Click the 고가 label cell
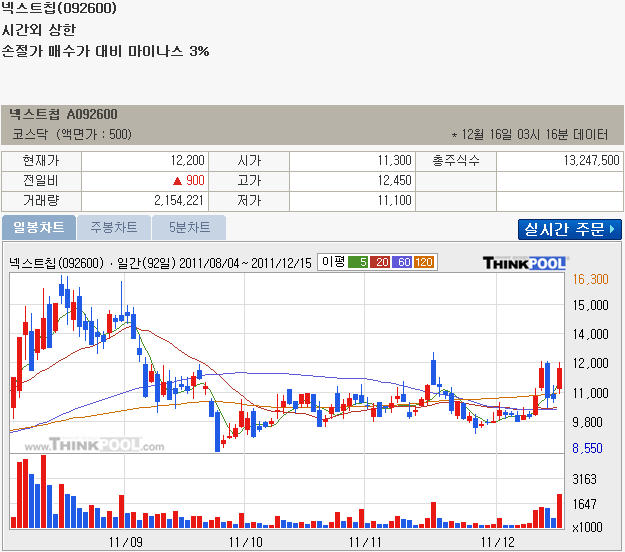The width and height of the screenshot is (625, 552). tap(249, 181)
